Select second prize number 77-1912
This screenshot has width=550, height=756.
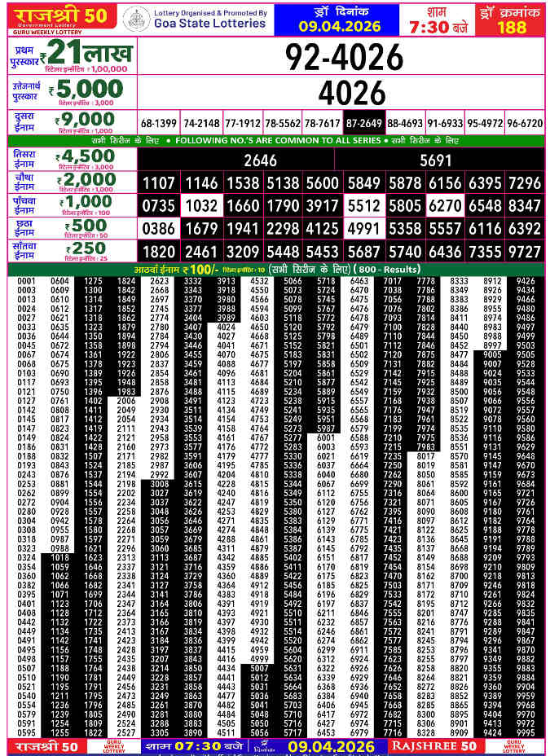(x=243, y=124)
